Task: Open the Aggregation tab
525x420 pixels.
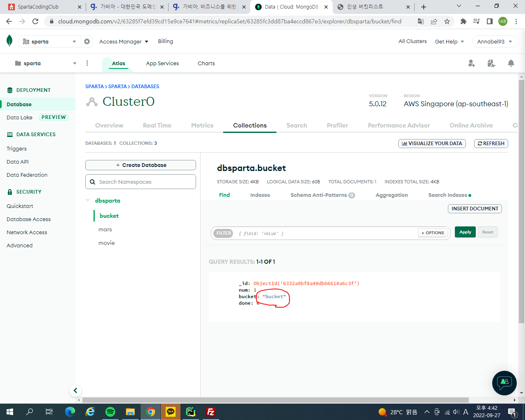Action: point(392,195)
